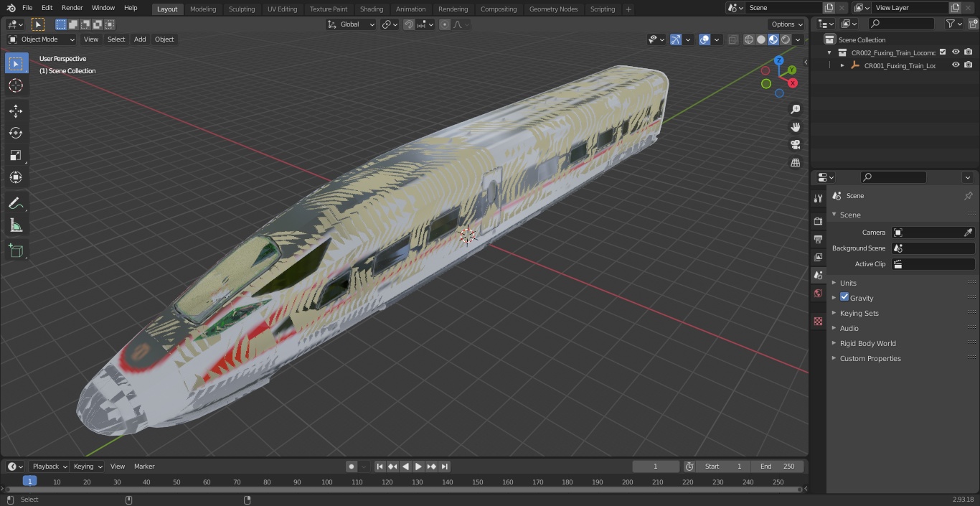
Task: Toggle proportional editing
Action: click(445, 24)
